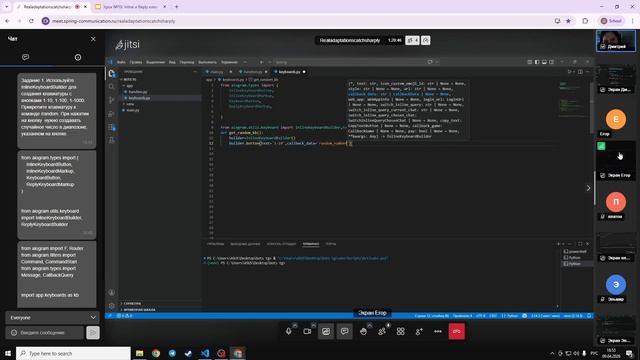Select Dmitry's screen share thumbnail
The height and width of the screenshot is (360, 640).
click(616, 79)
